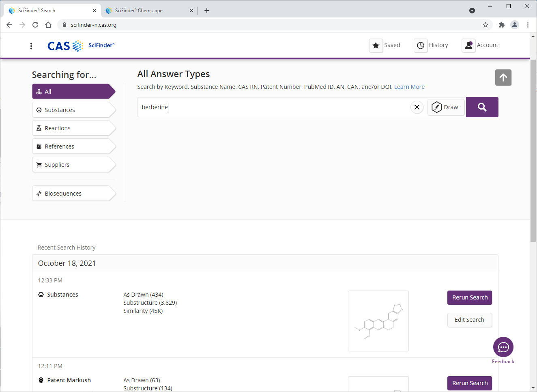View search History via the clock icon
This screenshot has width=537, height=392.
pos(420,45)
